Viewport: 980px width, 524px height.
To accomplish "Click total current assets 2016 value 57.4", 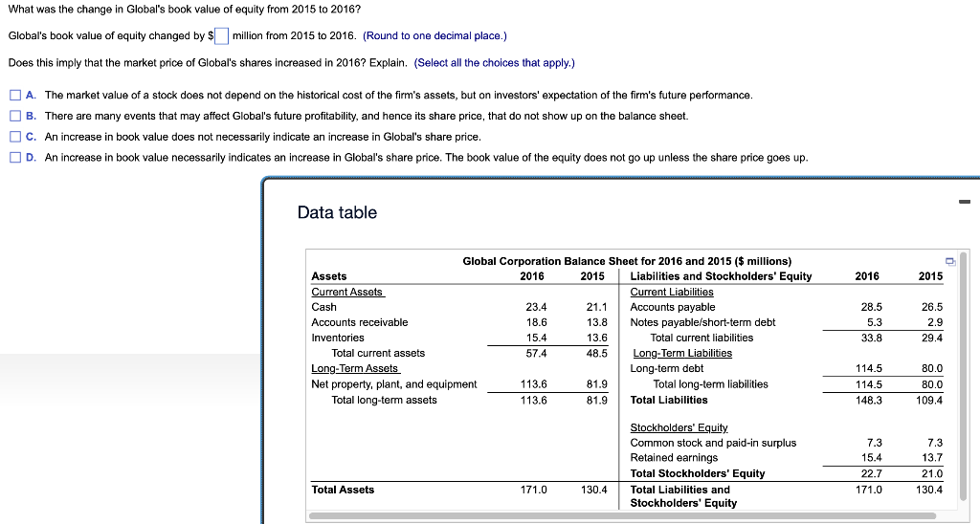I will pyautogui.click(x=536, y=353).
